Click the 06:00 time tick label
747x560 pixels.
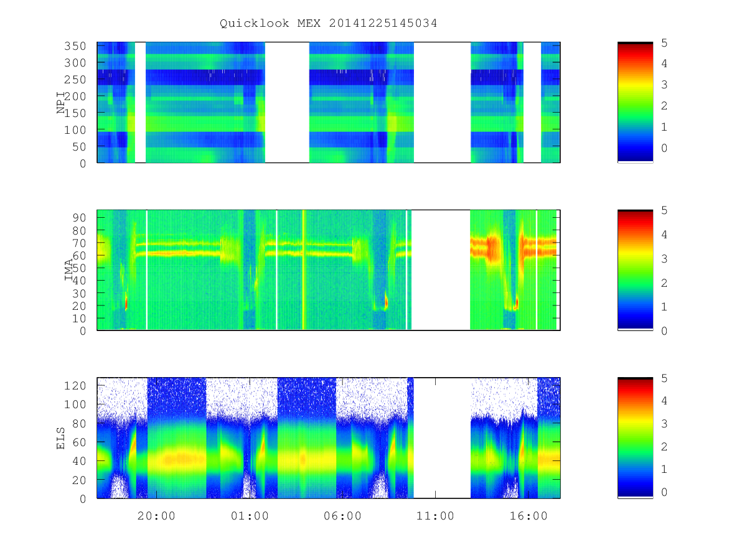[x=342, y=516]
